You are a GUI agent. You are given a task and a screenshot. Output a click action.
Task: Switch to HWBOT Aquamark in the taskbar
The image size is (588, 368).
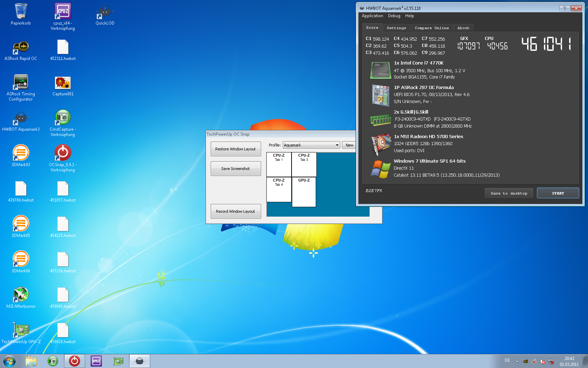[139, 361]
